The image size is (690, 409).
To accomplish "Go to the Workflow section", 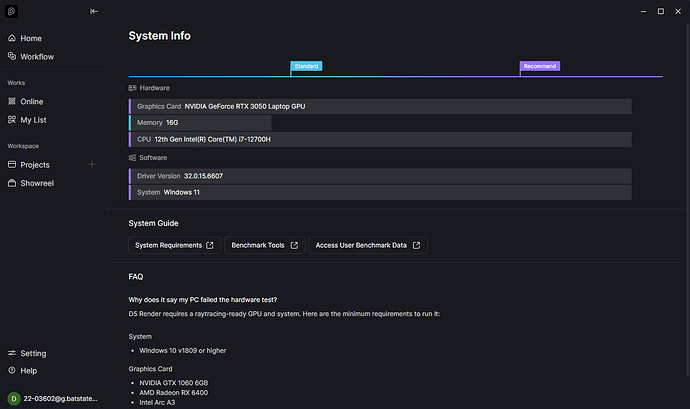I will (37, 56).
